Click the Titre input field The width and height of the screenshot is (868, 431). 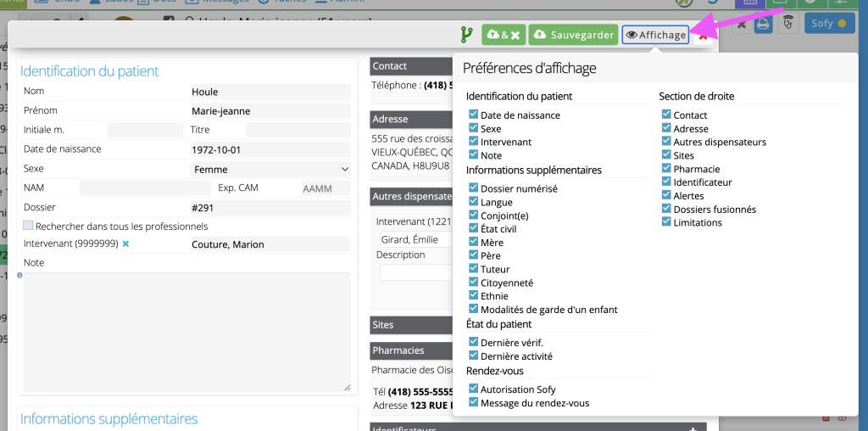tap(298, 130)
